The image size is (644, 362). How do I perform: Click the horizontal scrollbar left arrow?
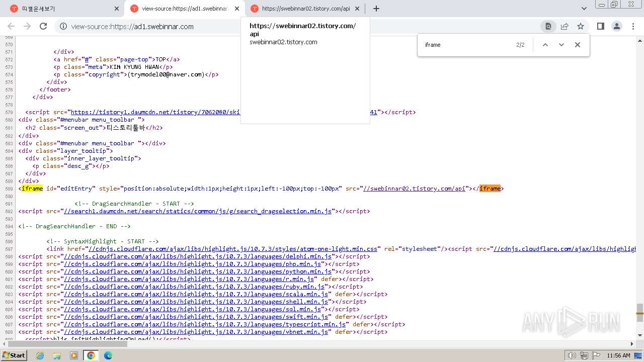[3, 344]
